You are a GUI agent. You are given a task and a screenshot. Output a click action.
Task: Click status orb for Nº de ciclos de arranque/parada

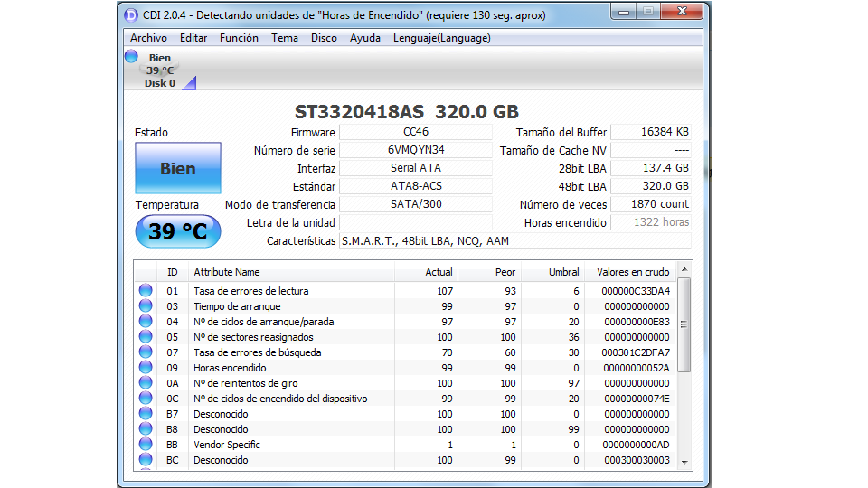click(146, 321)
